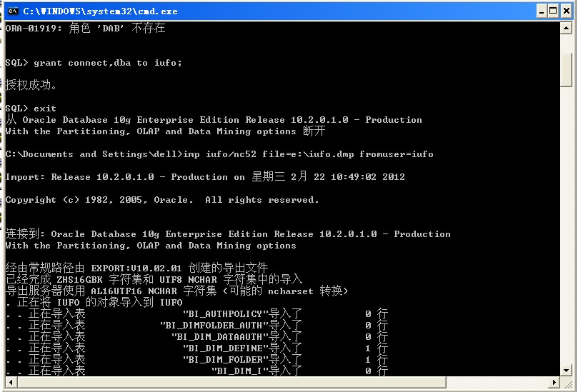Viewport: 578px width, 392px height.
Task: Minimize the cmd.exe window
Action: click(x=541, y=11)
